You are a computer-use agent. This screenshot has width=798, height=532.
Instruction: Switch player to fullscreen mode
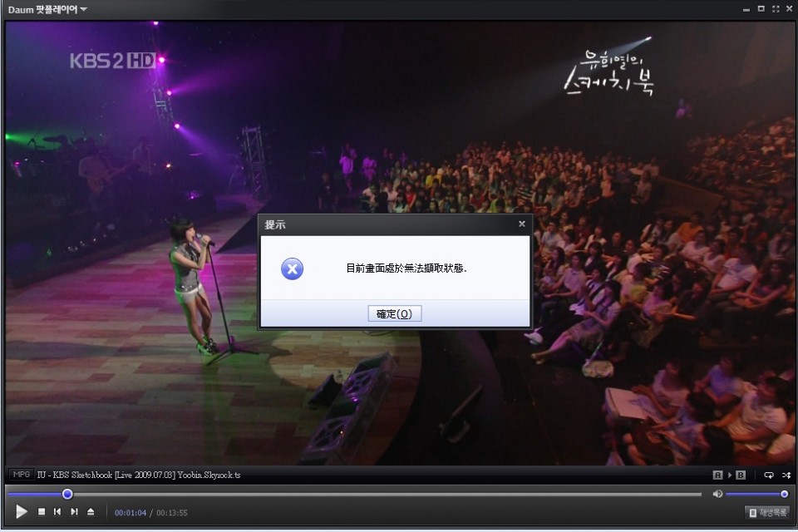pos(776,8)
